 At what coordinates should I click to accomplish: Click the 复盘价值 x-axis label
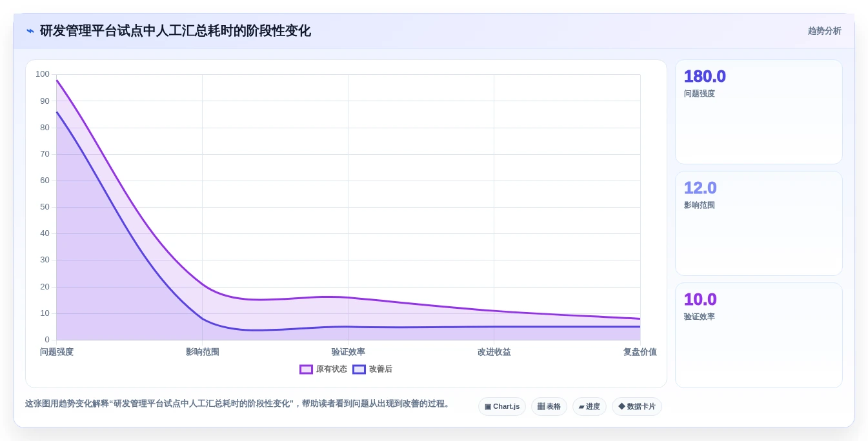640,352
